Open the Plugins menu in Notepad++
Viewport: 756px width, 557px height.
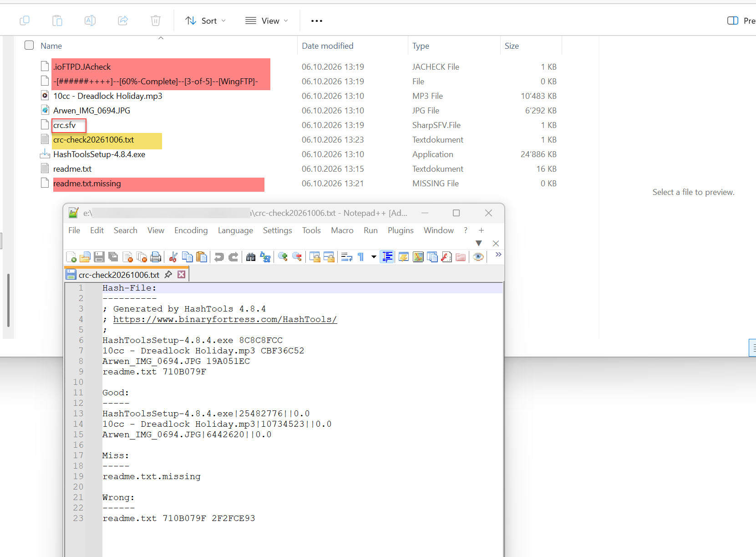[x=401, y=230]
